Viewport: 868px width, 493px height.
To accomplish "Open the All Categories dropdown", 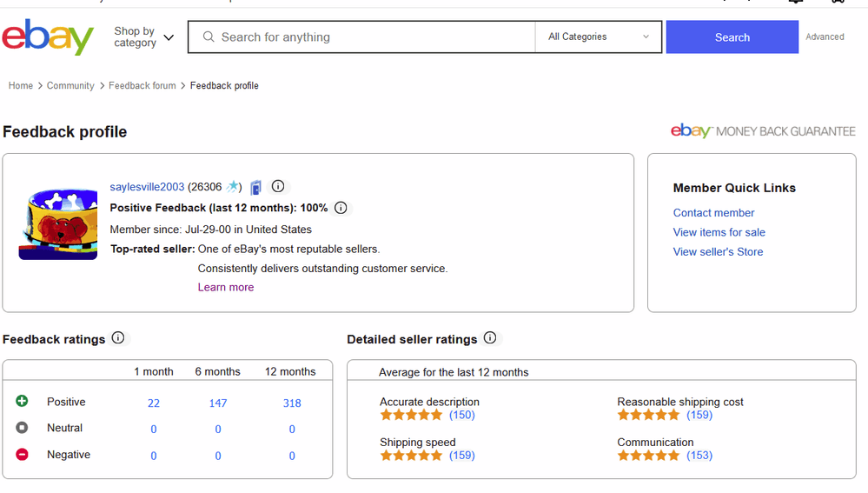I will (599, 37).
